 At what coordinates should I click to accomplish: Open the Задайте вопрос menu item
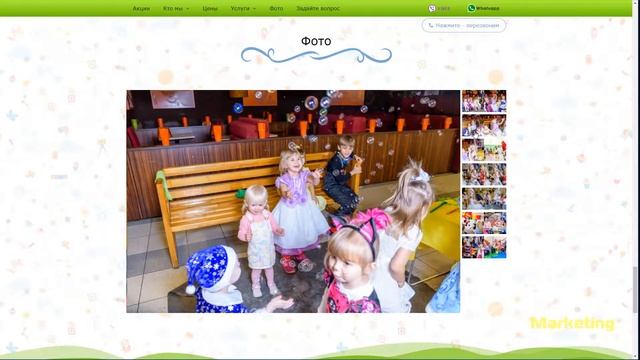318,9
